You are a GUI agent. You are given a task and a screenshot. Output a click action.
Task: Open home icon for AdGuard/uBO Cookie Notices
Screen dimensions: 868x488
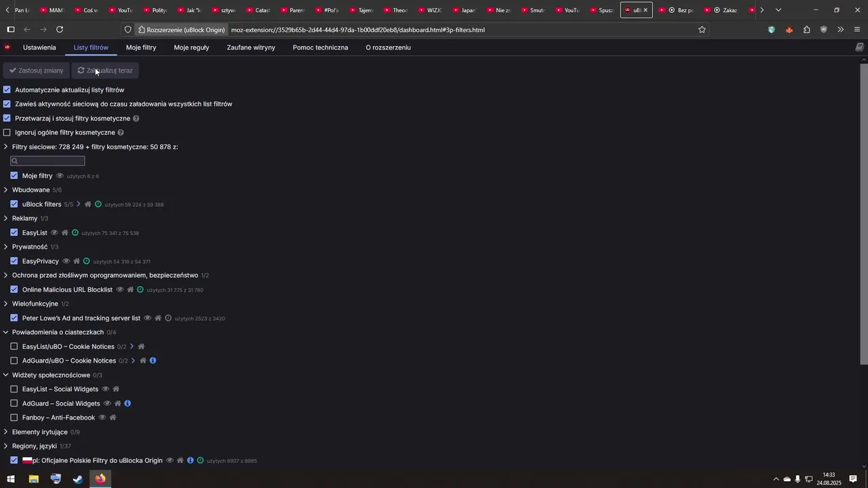(x=143, y=361)
